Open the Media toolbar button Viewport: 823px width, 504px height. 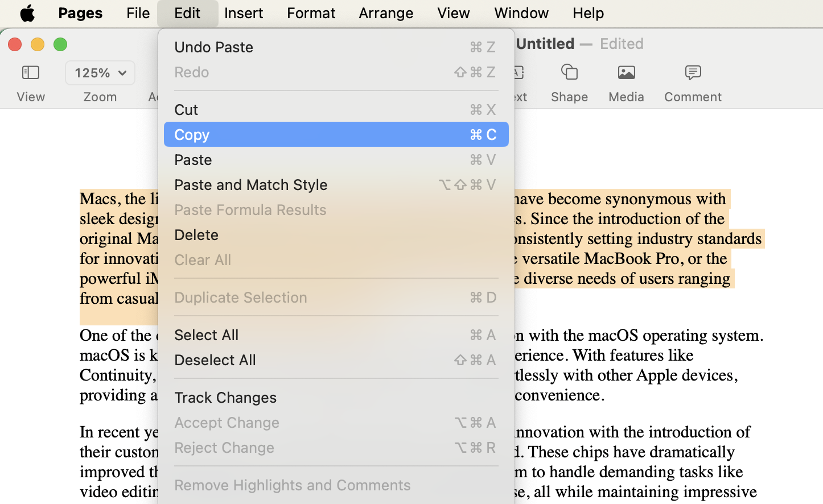coord(626,72)
